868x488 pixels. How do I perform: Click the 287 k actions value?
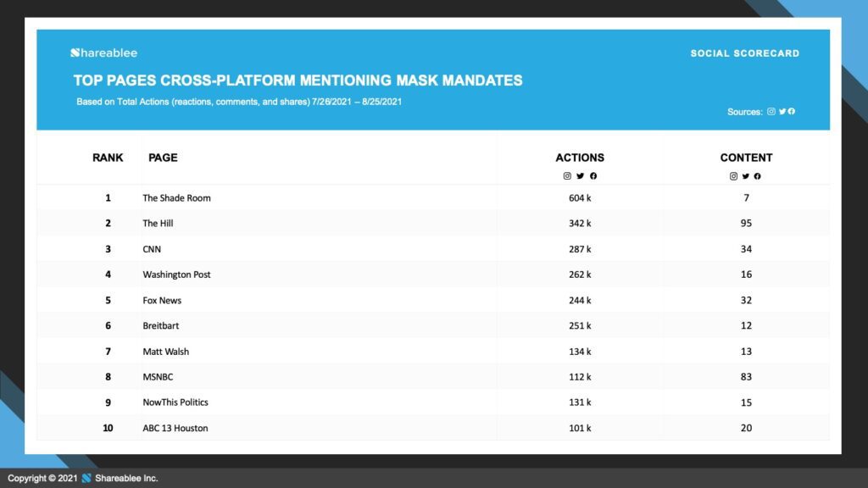pyautogui.click(x=580, y=250)
